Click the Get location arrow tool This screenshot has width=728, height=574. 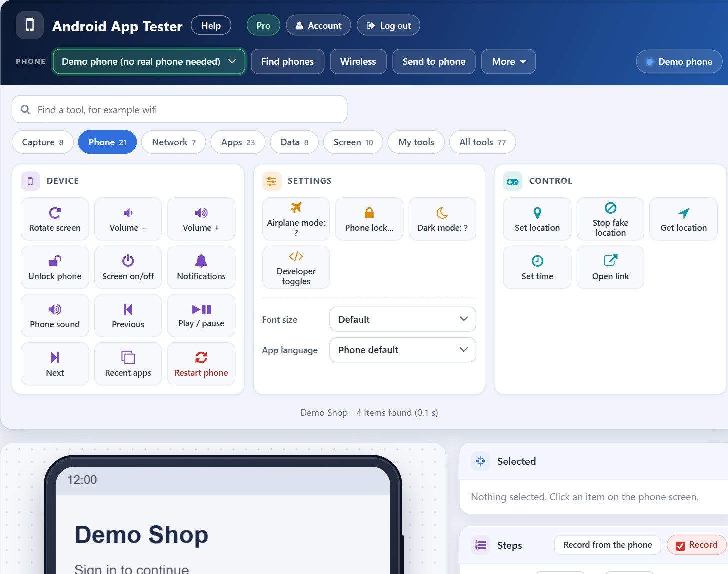(x=684, y=219)
